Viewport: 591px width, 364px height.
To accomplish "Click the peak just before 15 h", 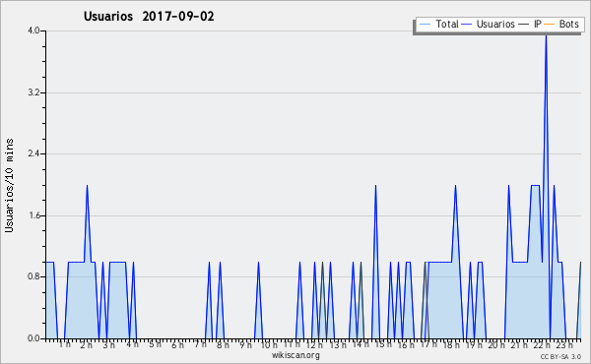I will tap(375, 185).
